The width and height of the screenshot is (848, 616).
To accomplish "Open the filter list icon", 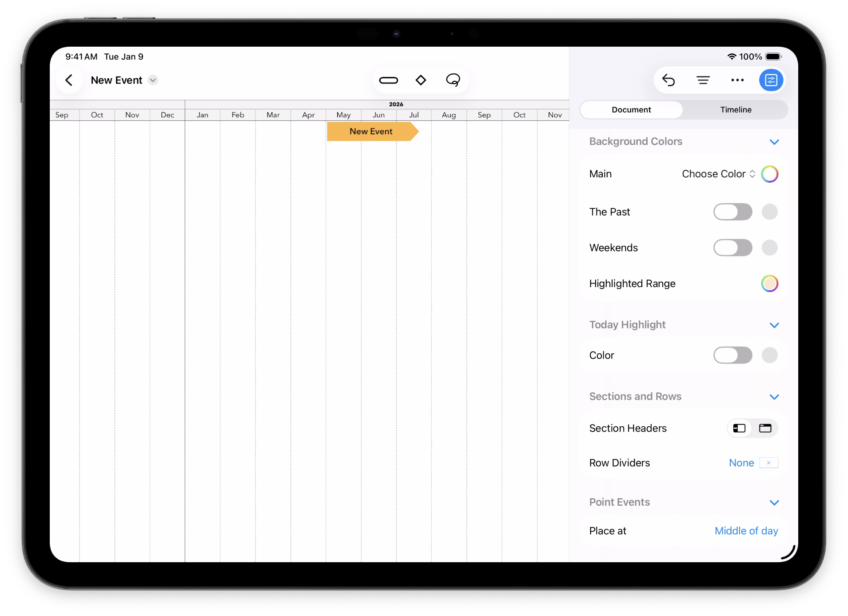I will (703, 80).
